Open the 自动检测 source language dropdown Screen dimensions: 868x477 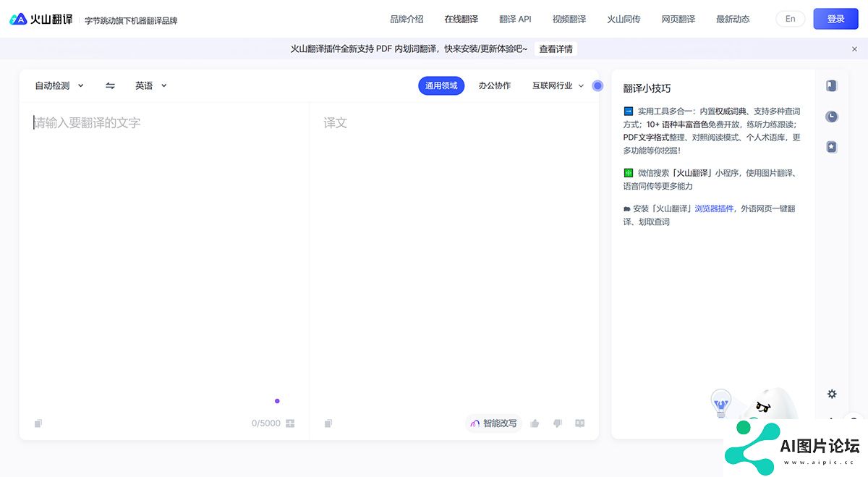[x=59, y=85]
